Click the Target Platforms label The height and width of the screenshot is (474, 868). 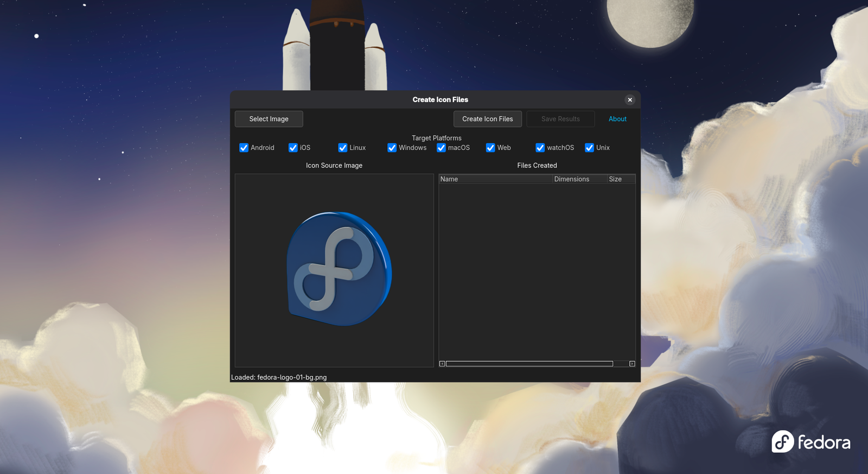point(437,138)
